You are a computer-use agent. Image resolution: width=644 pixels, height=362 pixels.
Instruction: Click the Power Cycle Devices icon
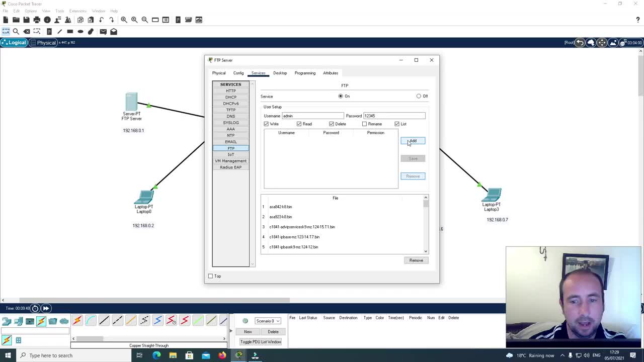coord(35,308)
